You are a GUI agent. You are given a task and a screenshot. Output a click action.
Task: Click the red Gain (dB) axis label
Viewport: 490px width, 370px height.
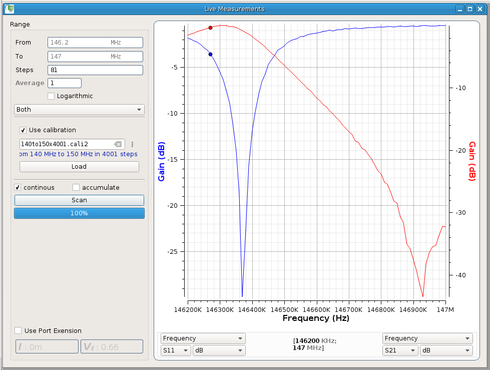pyautogui.click(x=472, y=161)
